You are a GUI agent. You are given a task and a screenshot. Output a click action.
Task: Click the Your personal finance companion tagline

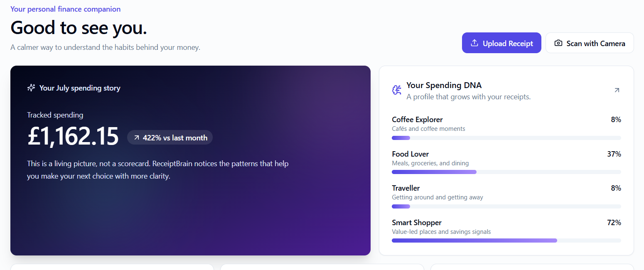(x=66, y=9)
